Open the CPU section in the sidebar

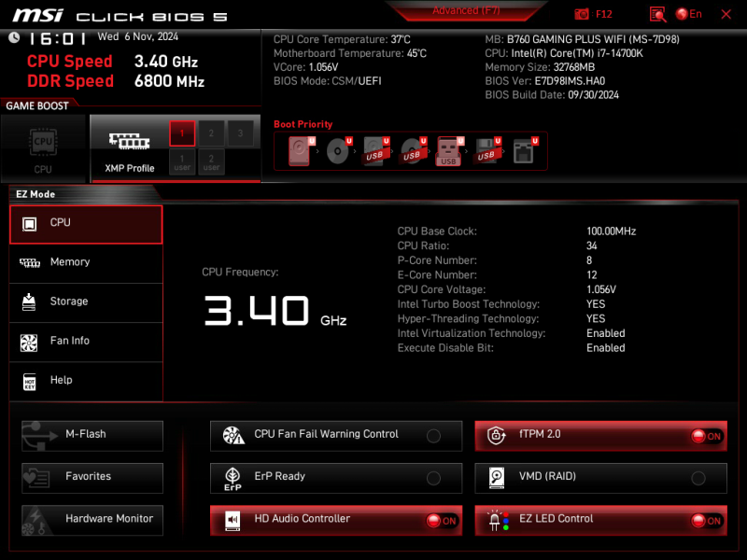point(85,223)
